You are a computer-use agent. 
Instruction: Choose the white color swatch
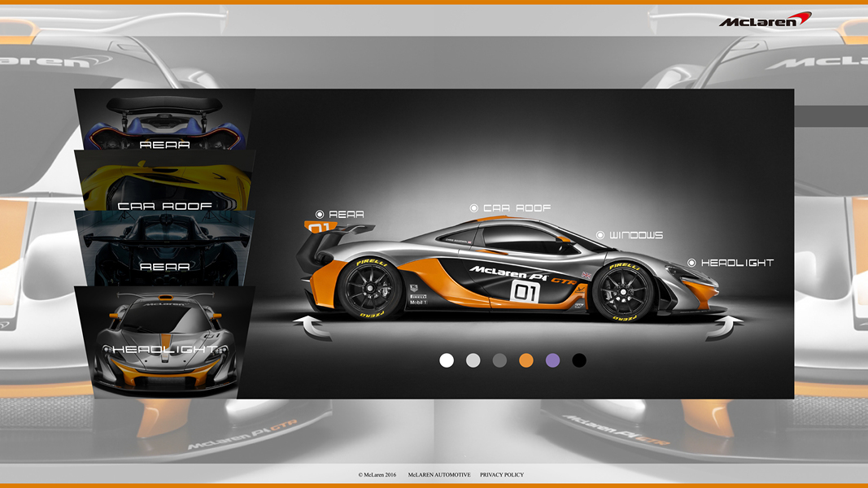[x=447, y=361]
